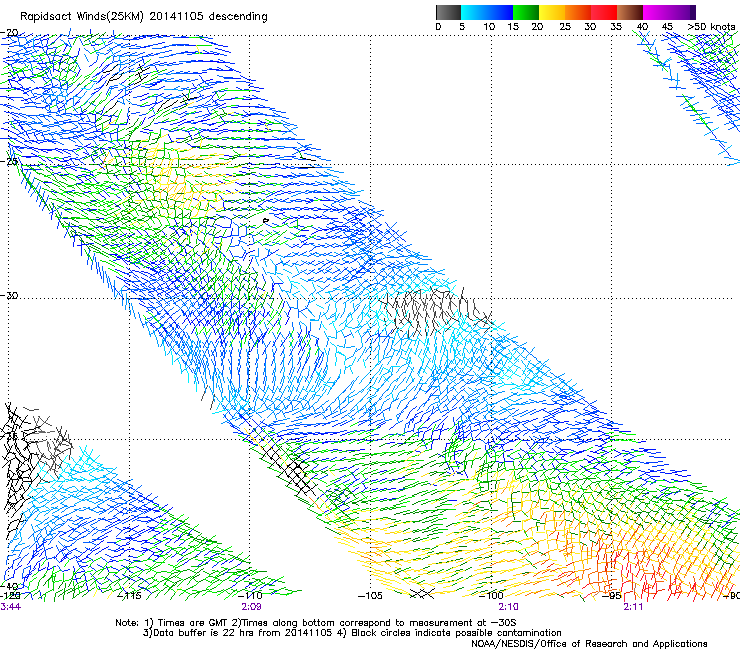Click the '-25' latitude axis label

(x=9, y=161)
